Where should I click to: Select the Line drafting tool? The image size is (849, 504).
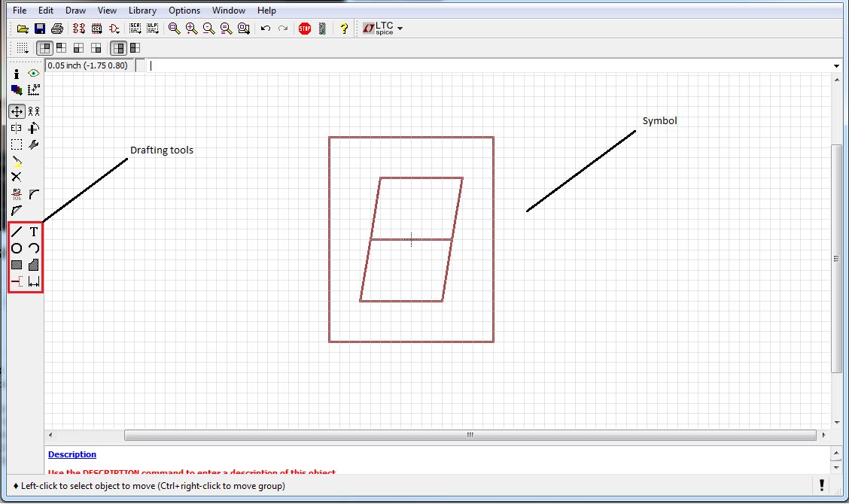[x=16, y=232]
